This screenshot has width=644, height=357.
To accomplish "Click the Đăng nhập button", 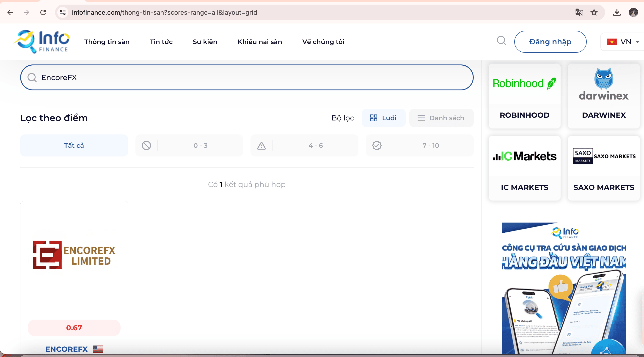I will pyautogui.click(x=550, y=42).
